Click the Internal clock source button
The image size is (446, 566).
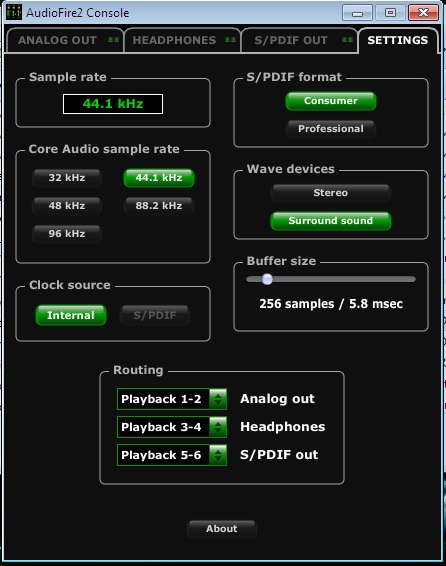(x=71, y=315)
